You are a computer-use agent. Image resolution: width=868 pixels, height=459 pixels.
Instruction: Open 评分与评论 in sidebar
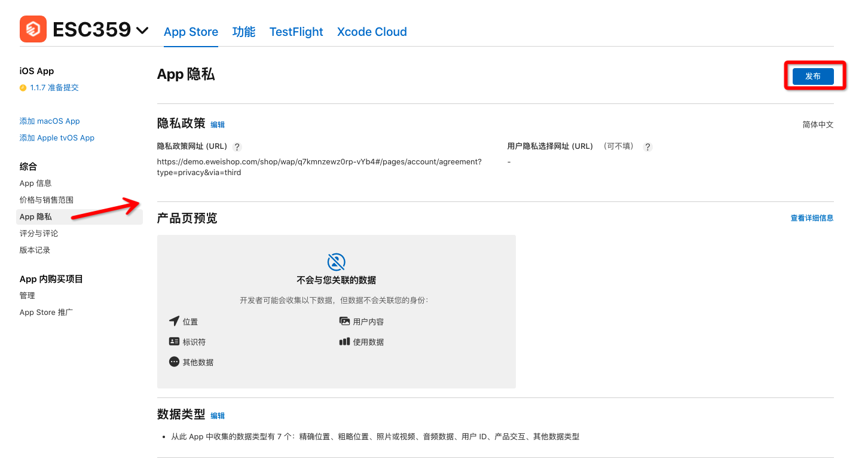(39, 234)
